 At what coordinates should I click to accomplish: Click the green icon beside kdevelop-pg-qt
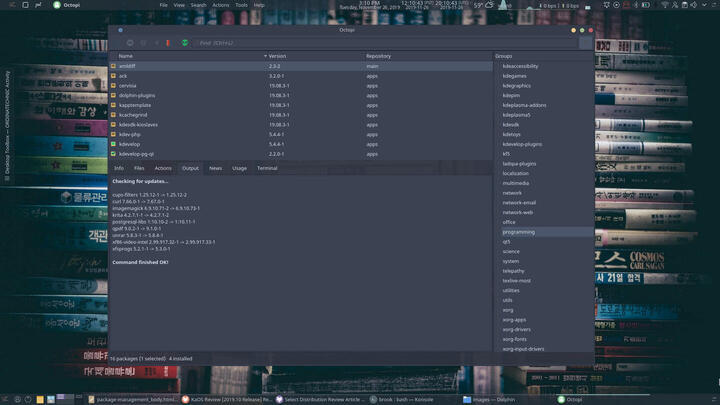(113, 154)
